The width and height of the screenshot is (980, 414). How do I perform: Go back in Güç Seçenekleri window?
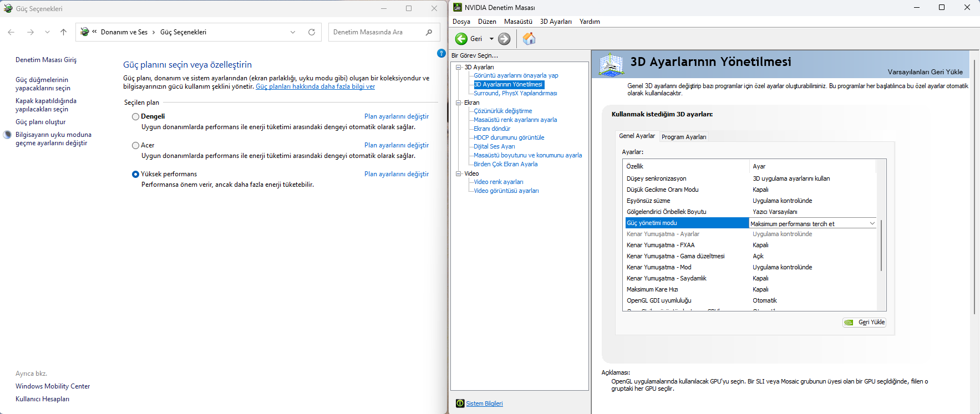[x=11, y=32]
